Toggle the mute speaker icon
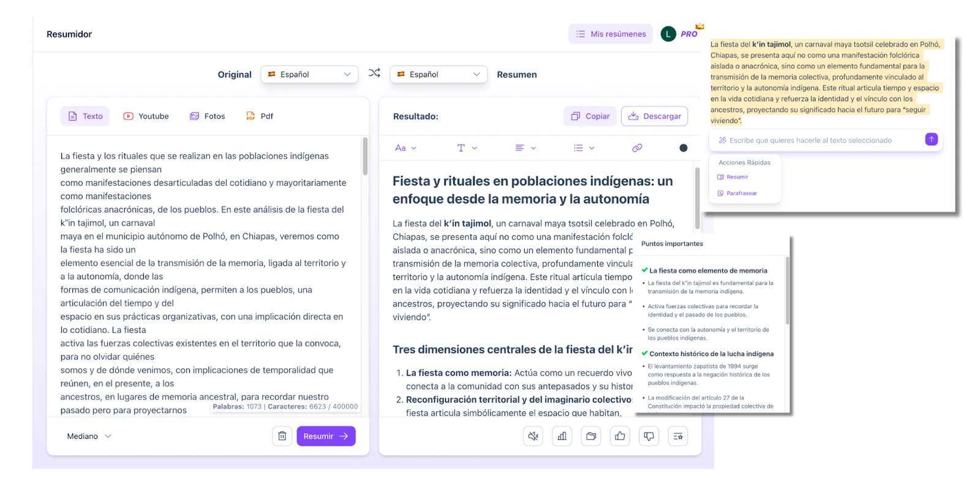This screenshot has width=980, height=486. [x=533, y=436]
